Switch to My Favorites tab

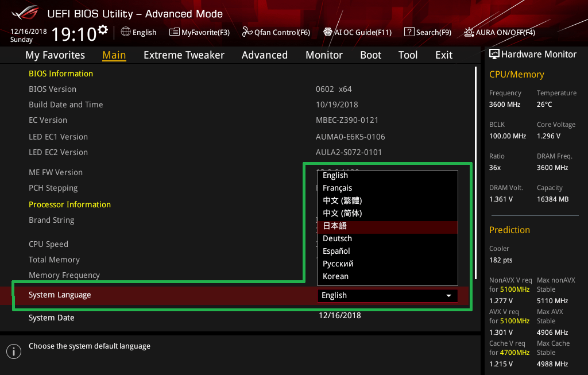55,55
